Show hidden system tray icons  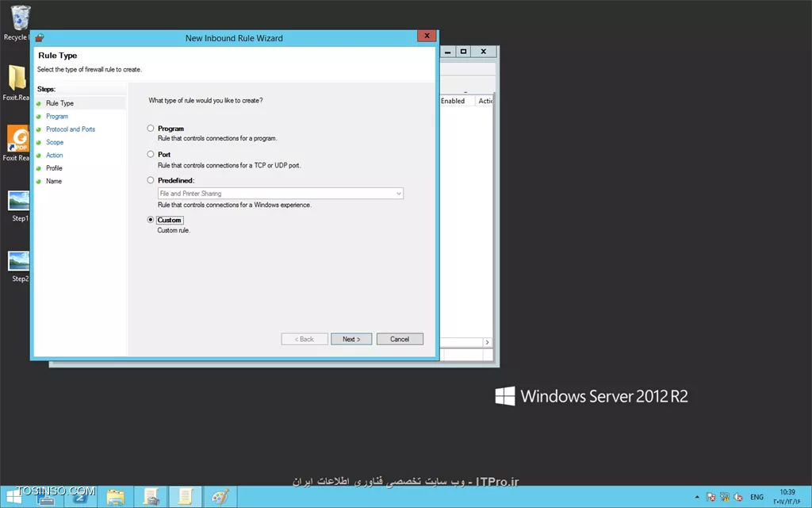coord(697,497)
